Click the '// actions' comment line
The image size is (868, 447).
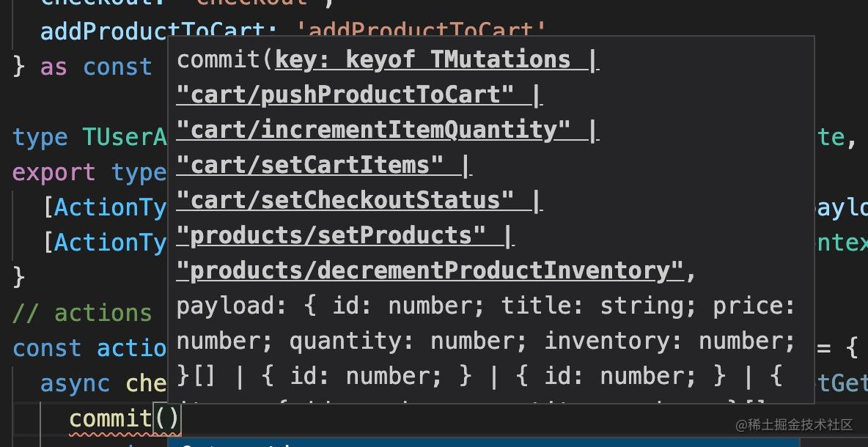point(82,313)
